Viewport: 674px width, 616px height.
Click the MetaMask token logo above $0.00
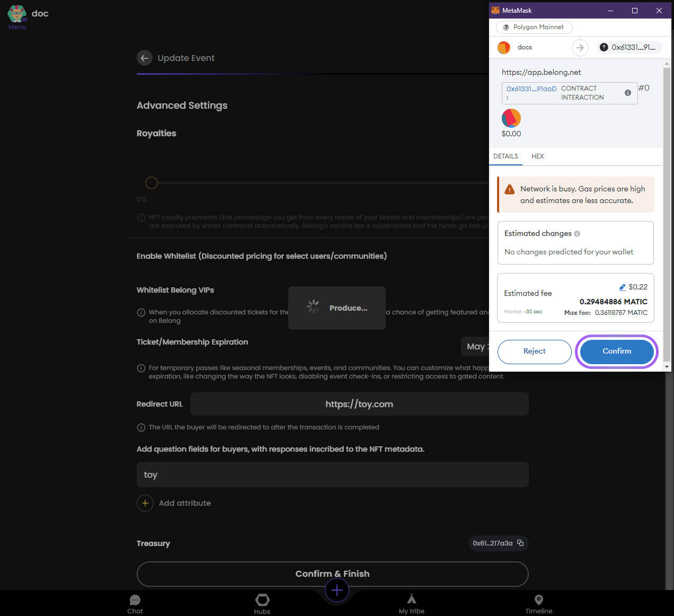pos(511,118)
